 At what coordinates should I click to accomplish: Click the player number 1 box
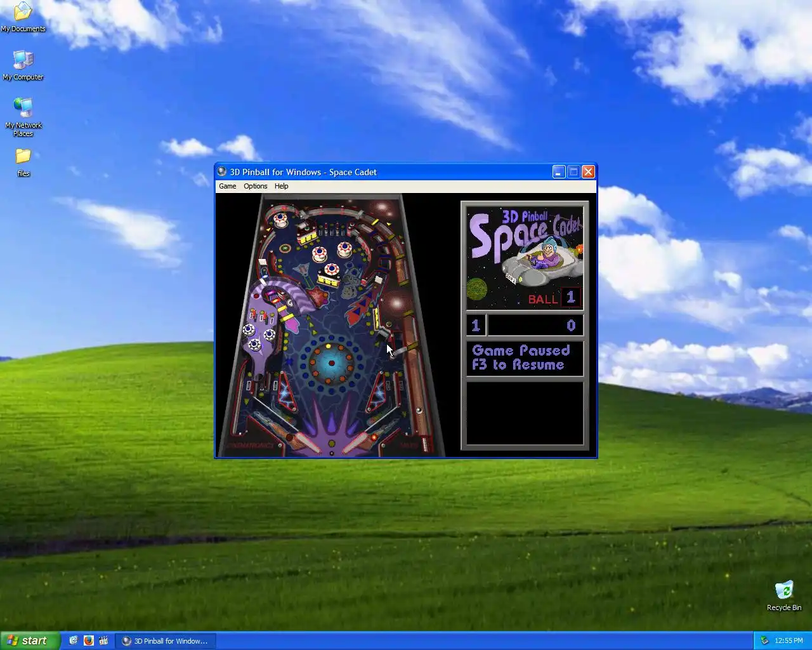coord(476,325)
